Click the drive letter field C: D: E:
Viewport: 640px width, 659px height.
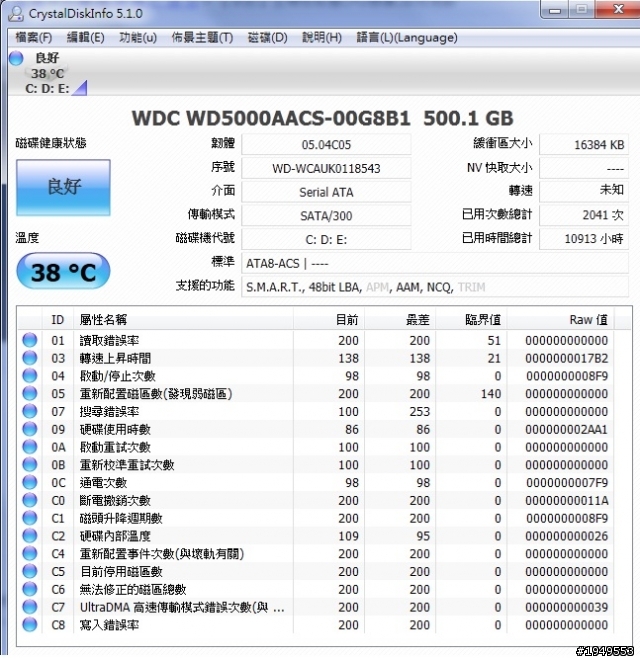point(326,240)
